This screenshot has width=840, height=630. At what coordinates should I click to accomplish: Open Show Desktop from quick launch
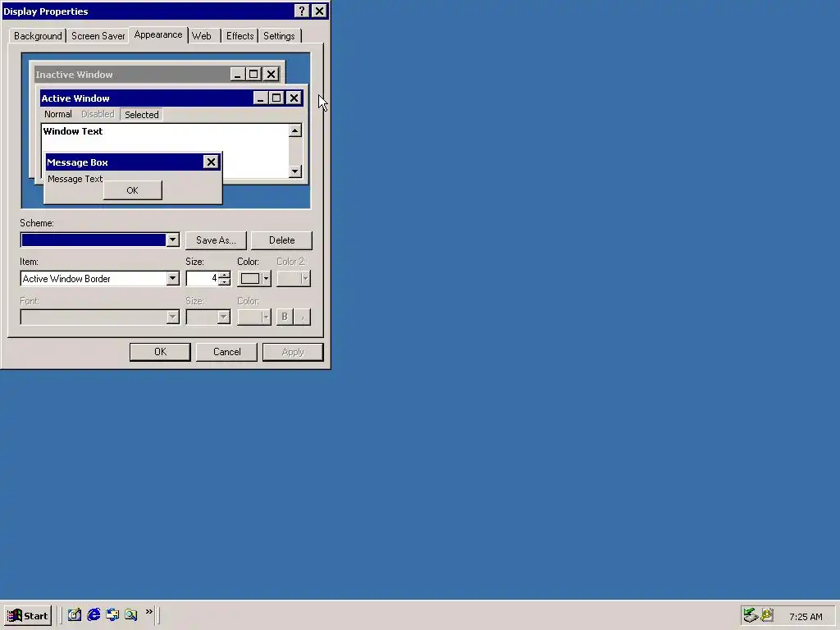click(x=75, y=614)
